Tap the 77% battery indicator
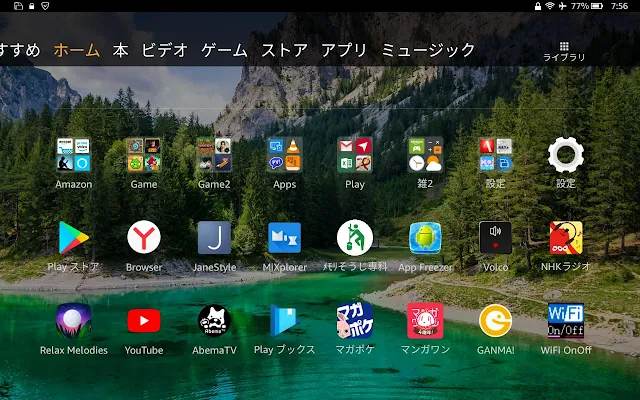This screenshot has width=640, height=400. pos(587,6)
